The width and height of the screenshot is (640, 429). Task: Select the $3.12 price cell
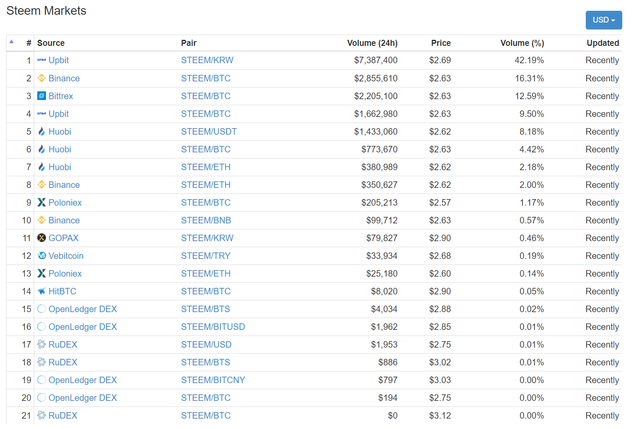pyautogui.click(x=440, y=416)
